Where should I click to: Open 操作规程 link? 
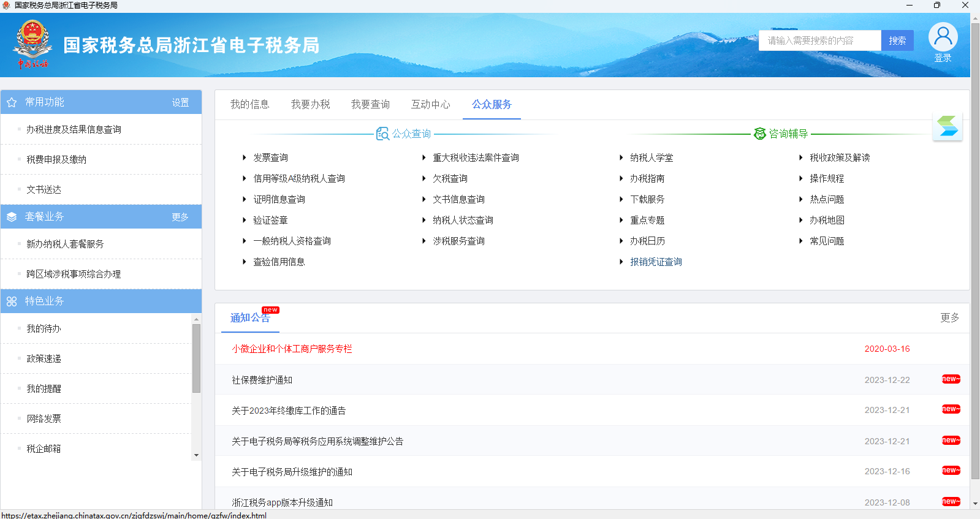(827, 178)
